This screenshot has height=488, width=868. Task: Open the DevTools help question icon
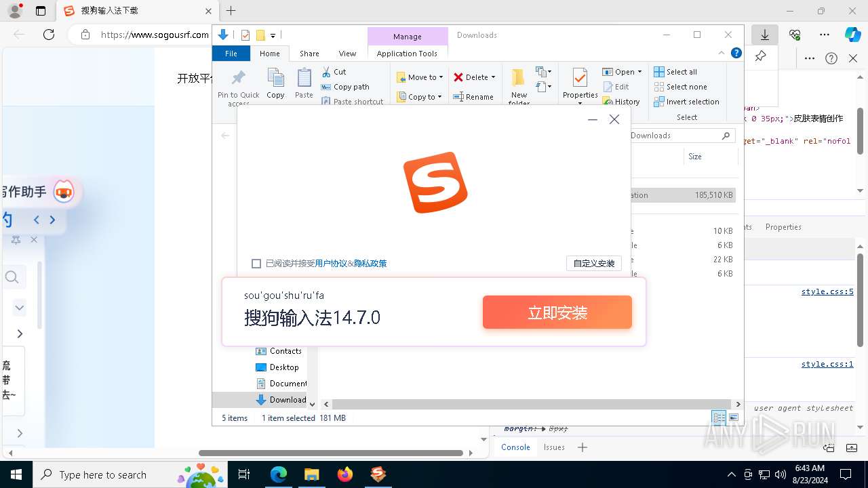(831, 59)
